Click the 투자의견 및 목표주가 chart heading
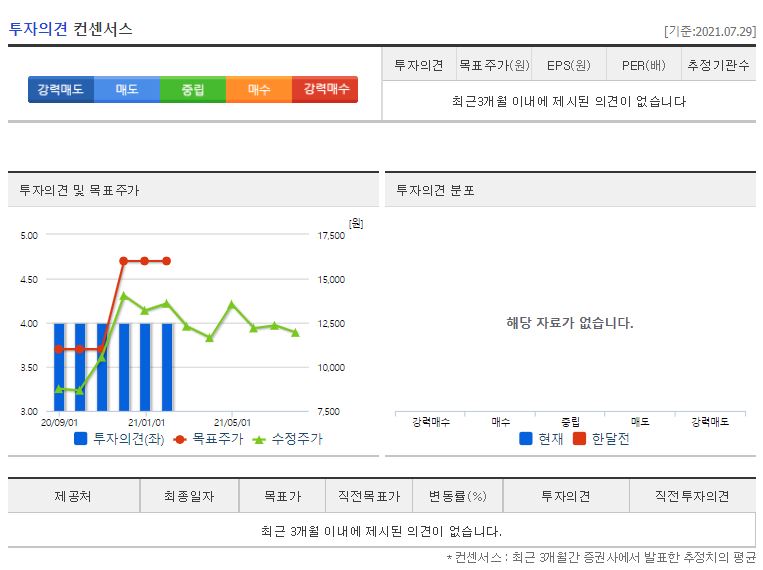Image resolution: width=763 pixels, height=570 pixels. pos(79,190)
